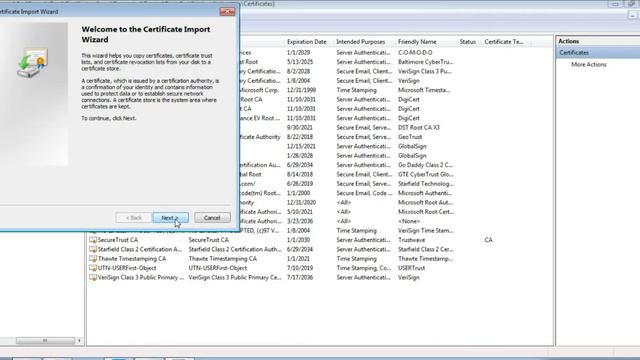
Task: Click expiration date 7/17/2036
Action: [x=300, y=278]
